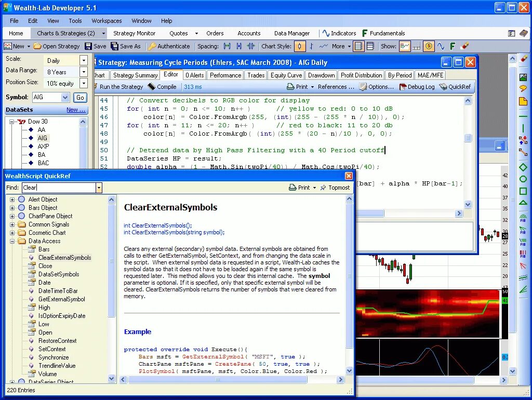Select the triangle shape drawing tool
The height and width of the screenshot is (400, 532).
click(523, 203)
